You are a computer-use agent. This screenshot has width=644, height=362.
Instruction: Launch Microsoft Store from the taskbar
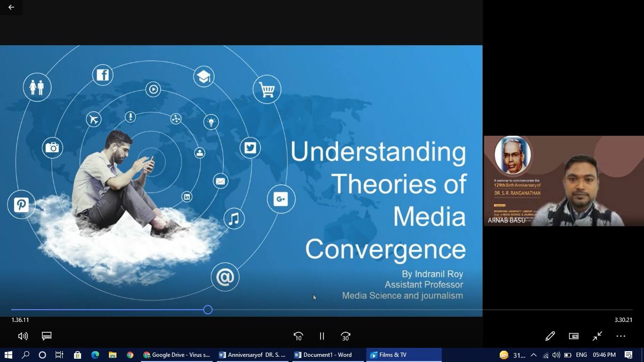coord(77,355)
